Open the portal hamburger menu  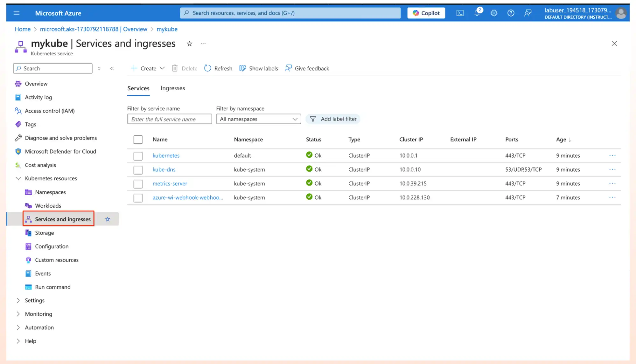click(x=17, y=13)
